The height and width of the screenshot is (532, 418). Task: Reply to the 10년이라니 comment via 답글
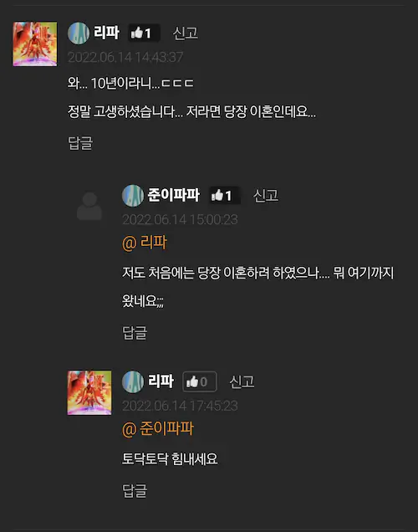click(x=80, y=143)
